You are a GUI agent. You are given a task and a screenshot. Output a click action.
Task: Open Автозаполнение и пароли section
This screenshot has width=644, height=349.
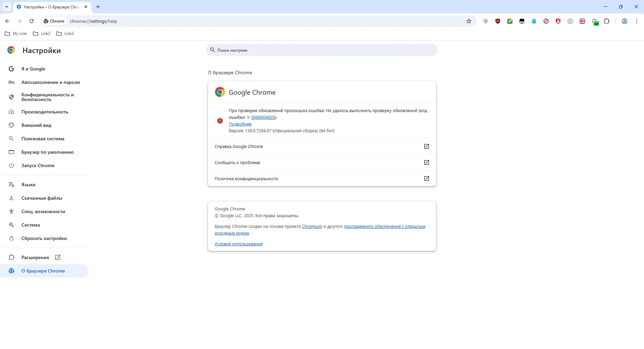point(44,82)
